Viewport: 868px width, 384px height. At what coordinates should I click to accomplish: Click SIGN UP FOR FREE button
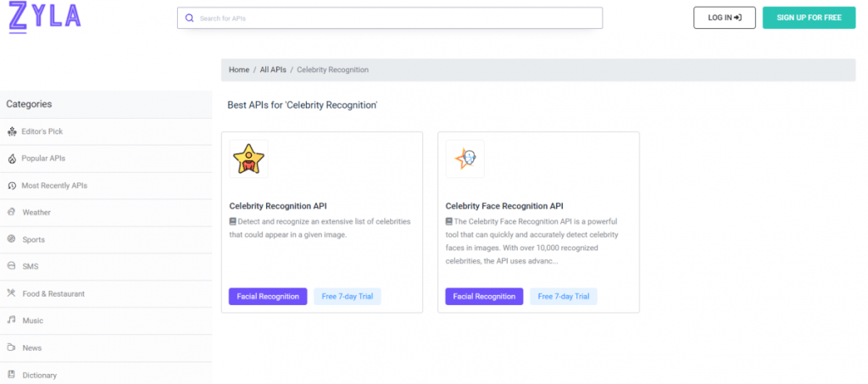tap(809, 18)
